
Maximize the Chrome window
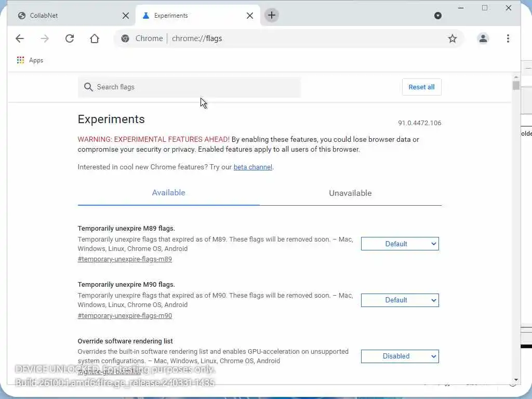click(x=485, y=8)
